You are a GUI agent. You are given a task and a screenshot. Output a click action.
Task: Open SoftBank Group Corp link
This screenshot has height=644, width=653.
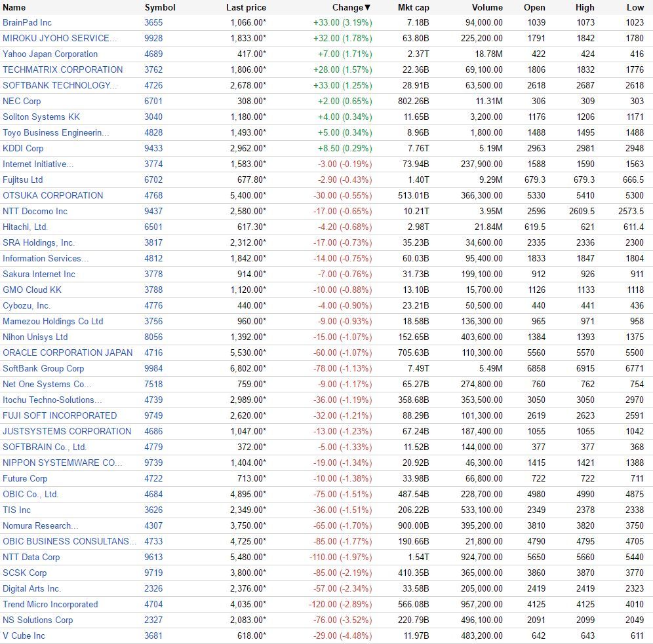tap(43, 369)
